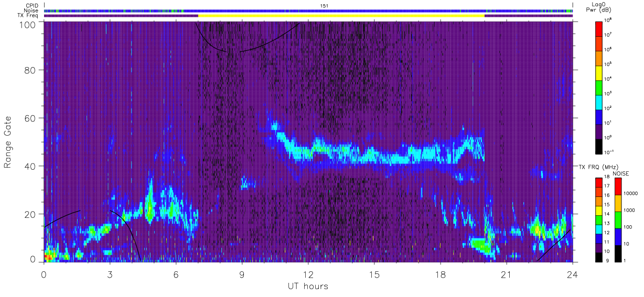Screen dimensions: 644x297
Task: Click the green segment of NOISE colorbar
Action: pos(618,219)
